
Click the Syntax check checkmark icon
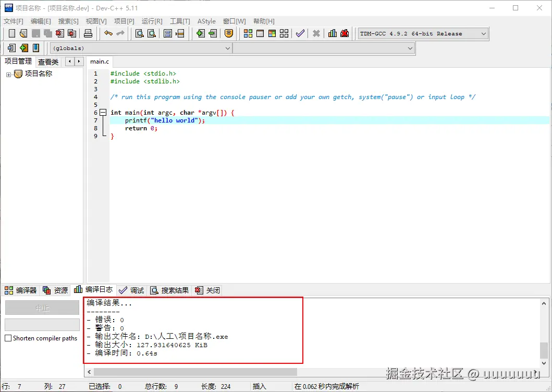coord(300,33)
